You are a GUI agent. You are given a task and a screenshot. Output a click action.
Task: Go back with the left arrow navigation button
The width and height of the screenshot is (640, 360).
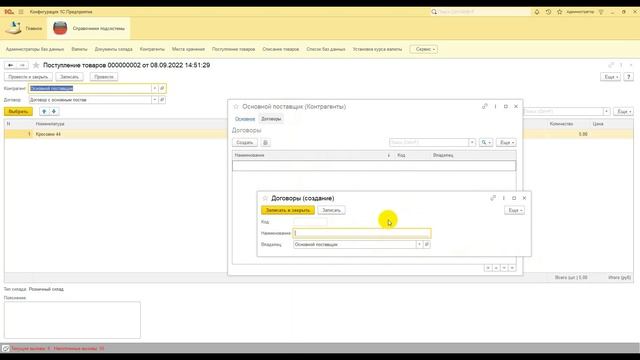coord(11,65)
